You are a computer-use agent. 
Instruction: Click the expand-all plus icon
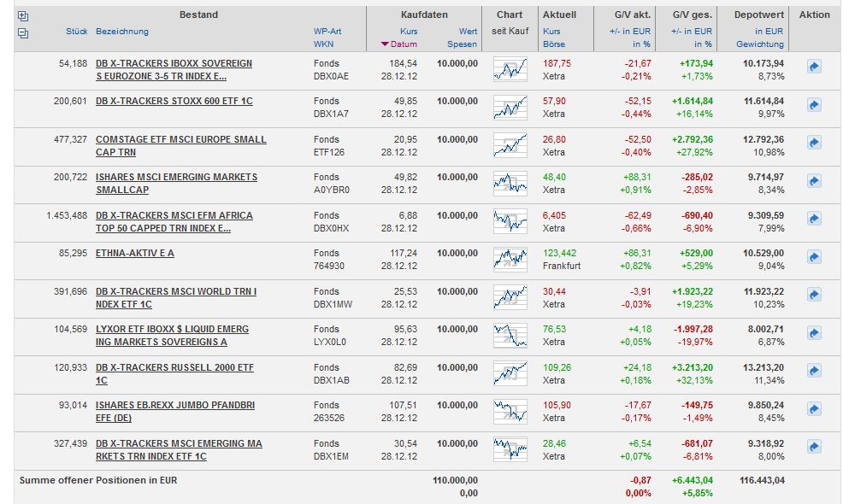coord(22,15)
